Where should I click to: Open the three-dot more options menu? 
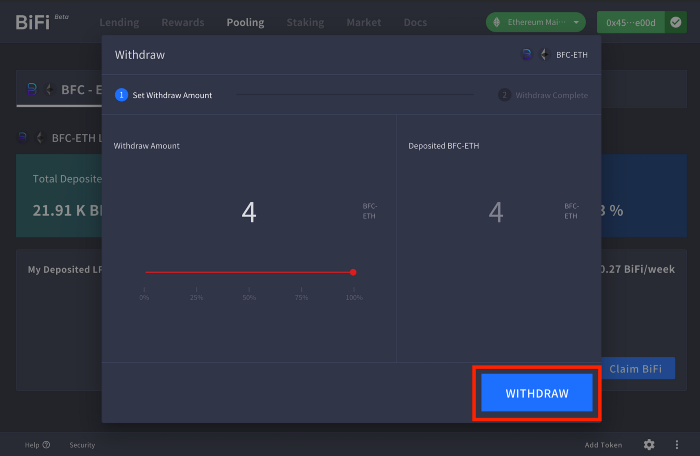(x=677, y=444)
